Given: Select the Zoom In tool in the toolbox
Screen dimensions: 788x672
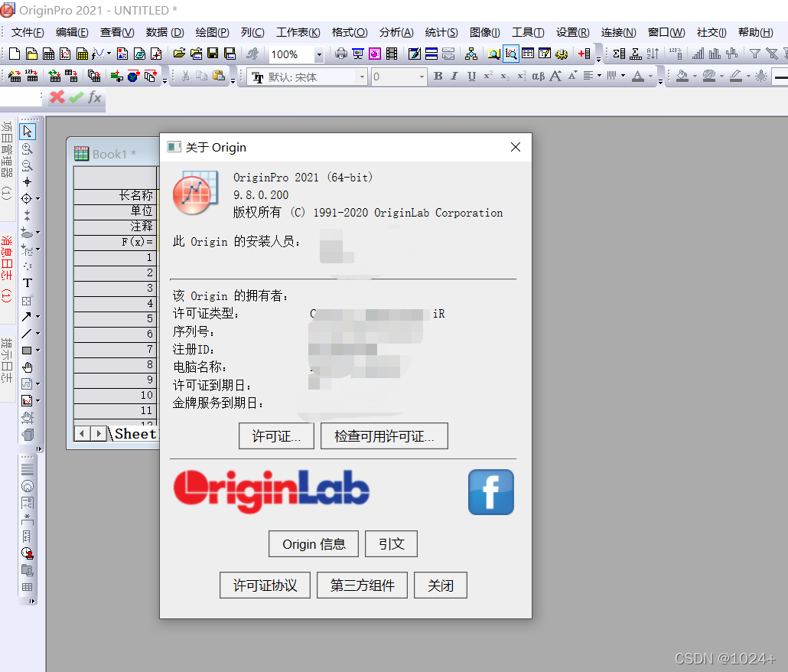Looking at the screenshot, I should [x=27, y=148].
